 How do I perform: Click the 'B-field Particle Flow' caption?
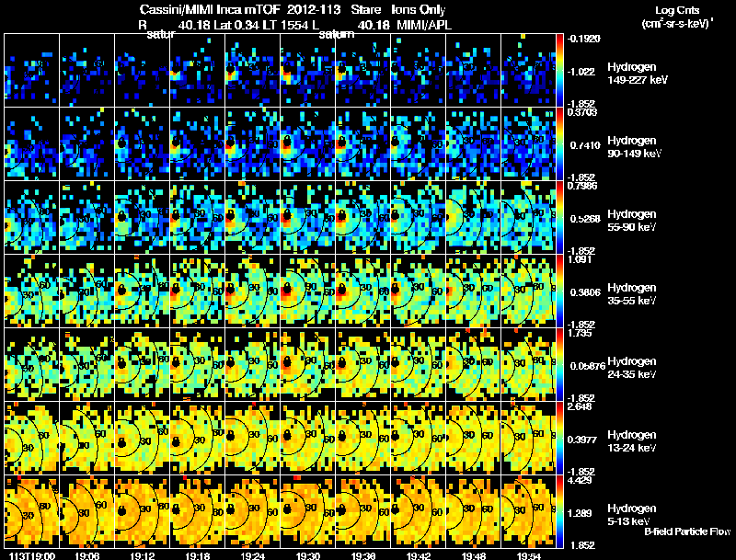687,531
